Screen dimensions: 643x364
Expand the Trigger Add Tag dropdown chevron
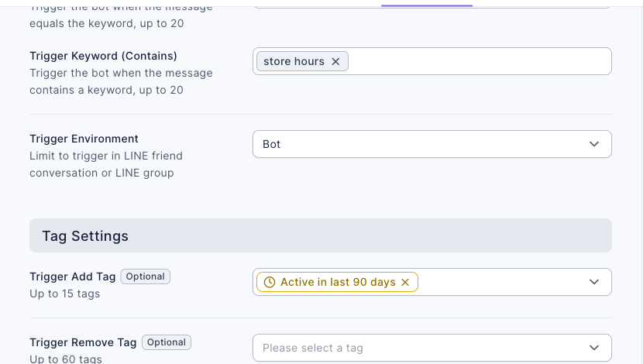(593, 282)
